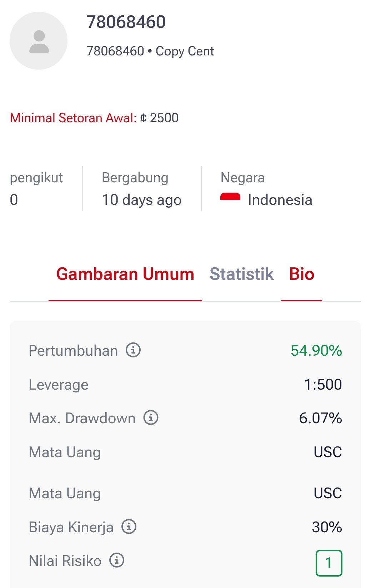Screen dimensions: 366x588
Task: Tap the Bergabung 10 days ago info
Action: [x=141, y=199]
